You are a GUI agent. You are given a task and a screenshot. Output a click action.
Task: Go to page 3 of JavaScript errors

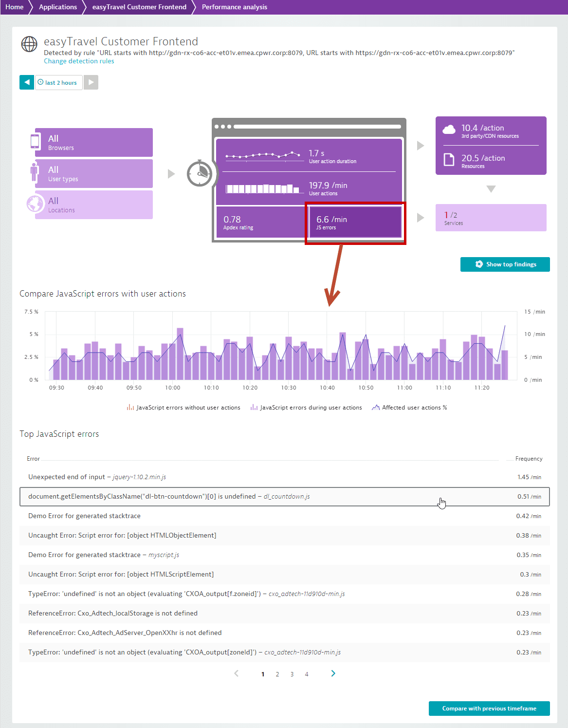pos(292,674)
